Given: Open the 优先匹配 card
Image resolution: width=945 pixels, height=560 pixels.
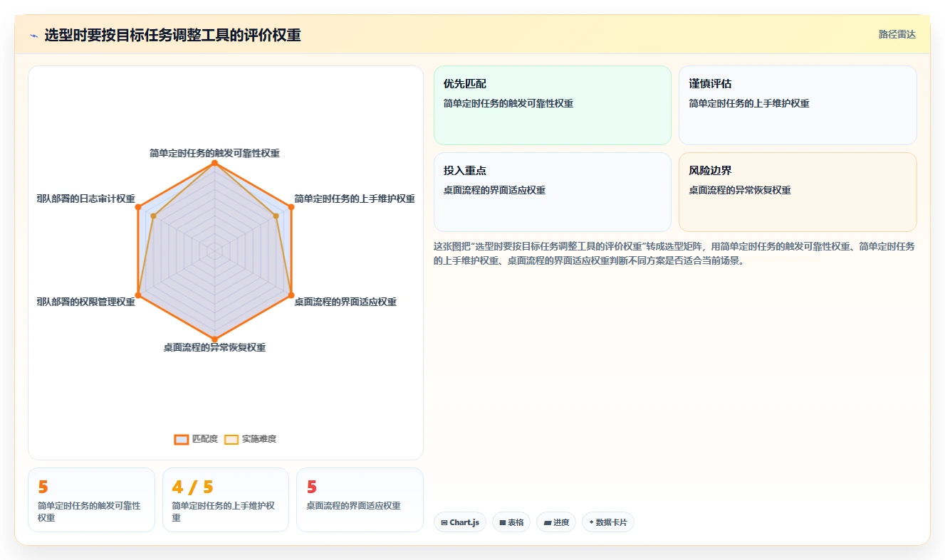Looking at the screenshot, I should 552,105.
